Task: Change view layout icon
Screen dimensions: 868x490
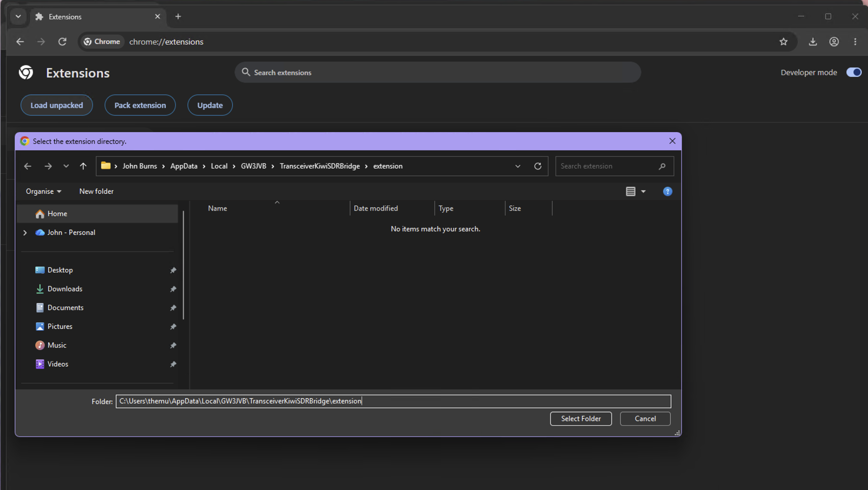Action: [x=631, y=192]
